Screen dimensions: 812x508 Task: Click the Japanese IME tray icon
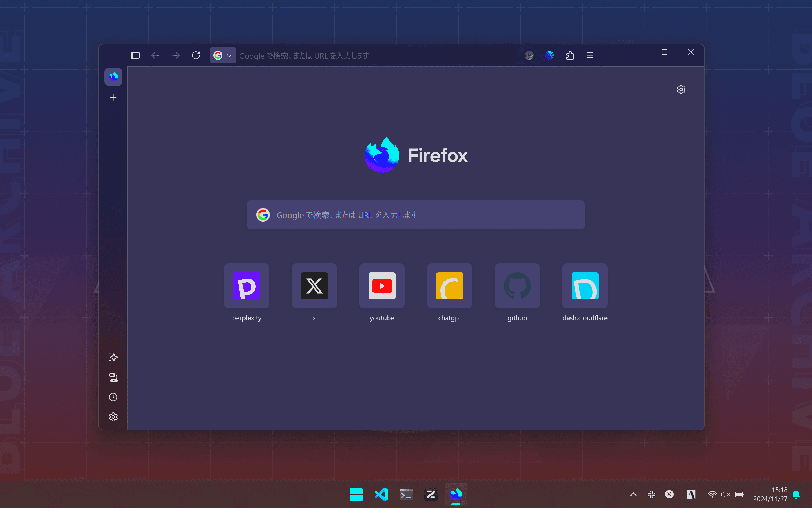pos(691,494)
